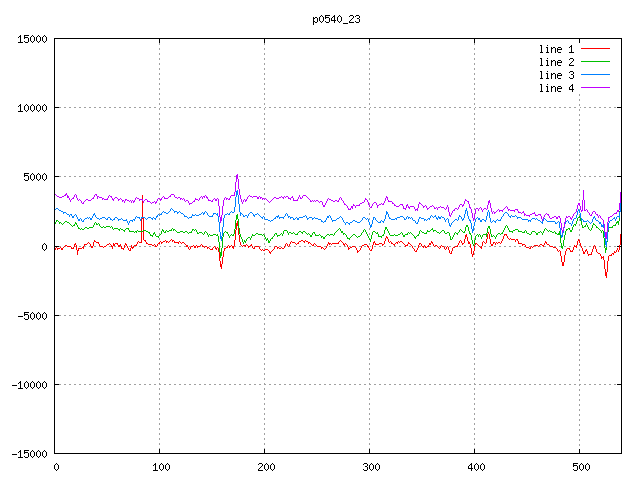640x480 pixels.
Task: Click the y-axis label 0
Action: [x=44, y=247]
